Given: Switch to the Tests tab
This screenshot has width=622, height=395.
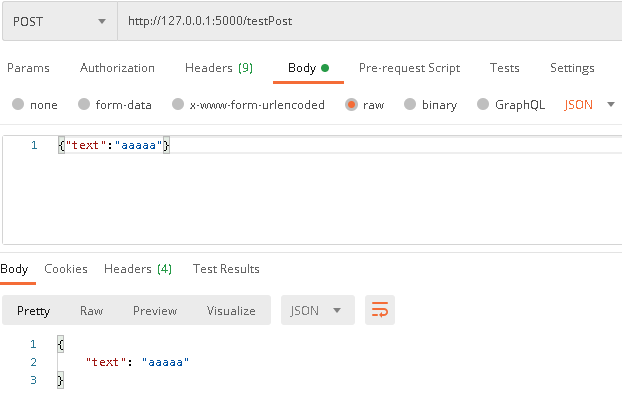Looking at the screenshot, I should point(504,68).
